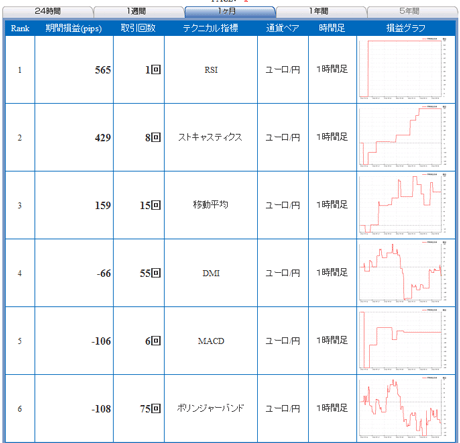Click the 55回 trade count for DMI
This screenshot has width=460, height=443.
(x=150, y=273)
